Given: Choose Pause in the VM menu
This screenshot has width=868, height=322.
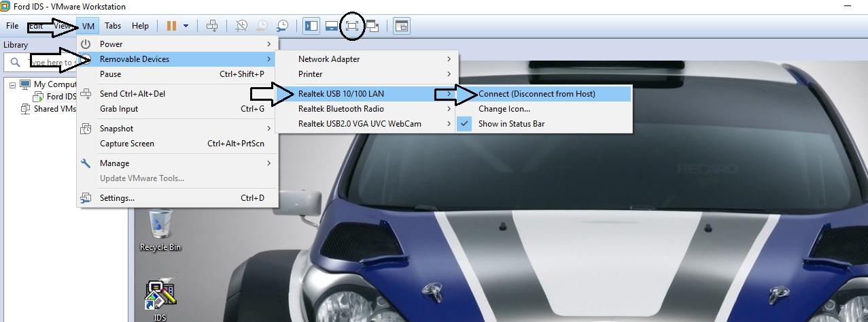Looking at the screenshot, I should point(177,74).
